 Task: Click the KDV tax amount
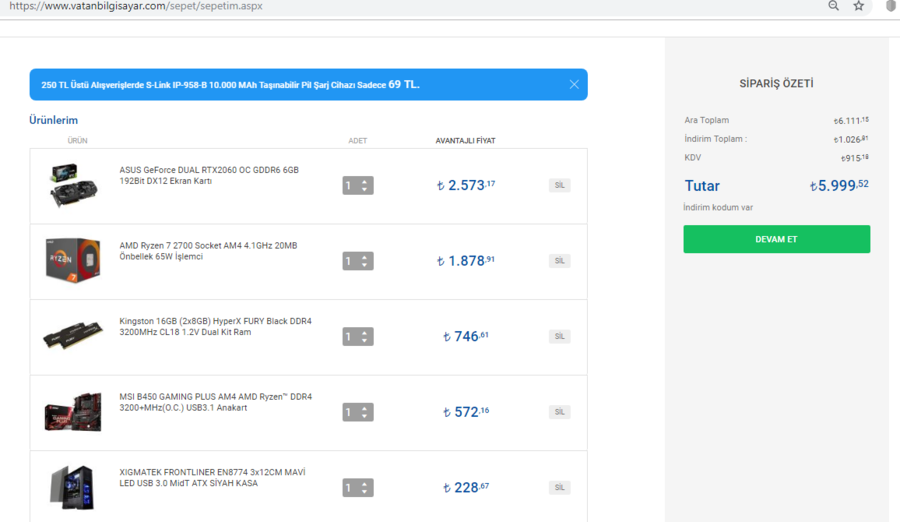855,157
